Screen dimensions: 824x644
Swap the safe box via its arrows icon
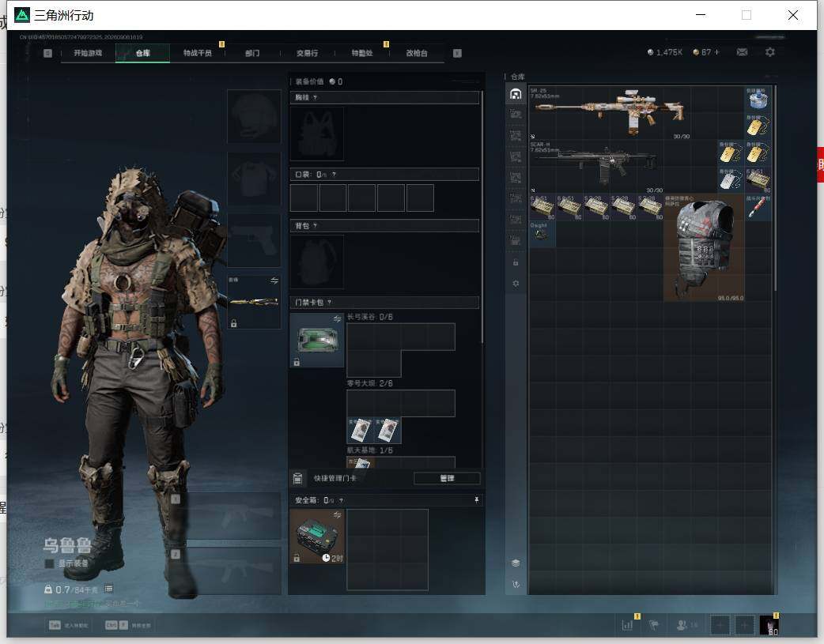(337, 514)
